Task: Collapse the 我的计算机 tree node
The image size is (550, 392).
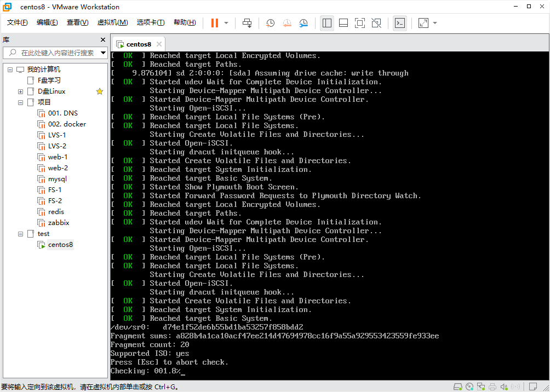Action: [10, 70]
